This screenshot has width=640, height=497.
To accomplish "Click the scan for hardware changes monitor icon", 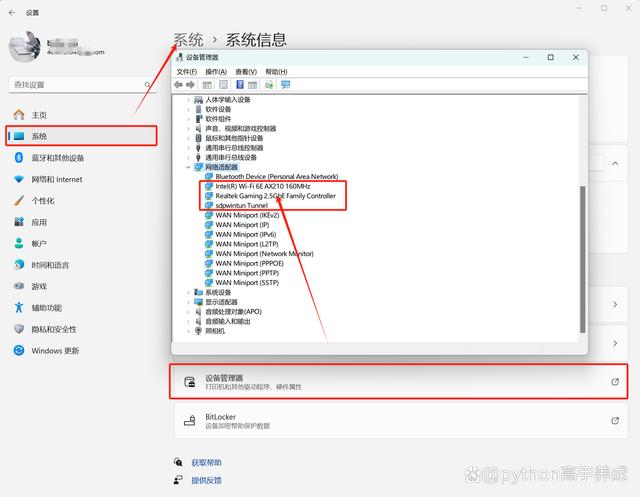I will tap(285, 84).
